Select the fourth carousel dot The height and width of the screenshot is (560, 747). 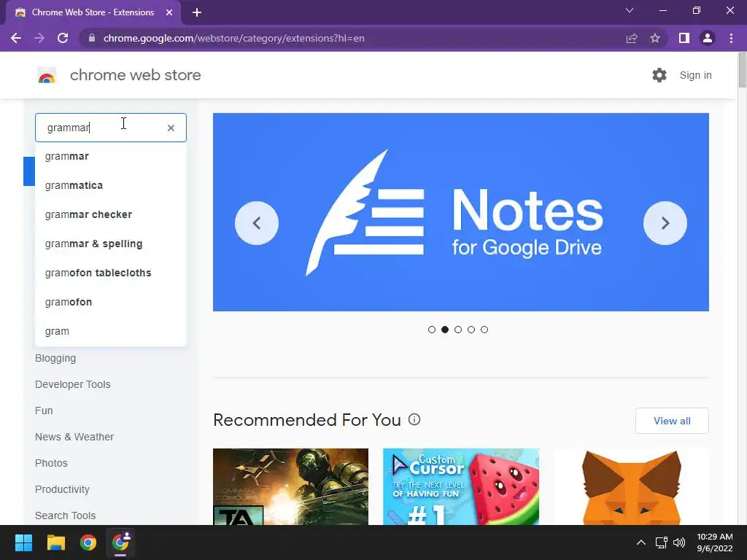pyautogui.click(x=471, y=330)
